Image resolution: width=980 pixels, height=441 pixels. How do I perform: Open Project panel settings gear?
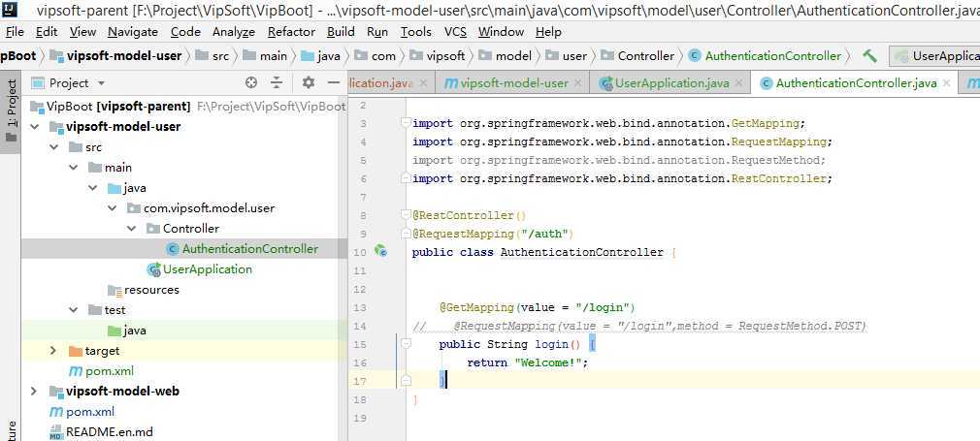309,83
